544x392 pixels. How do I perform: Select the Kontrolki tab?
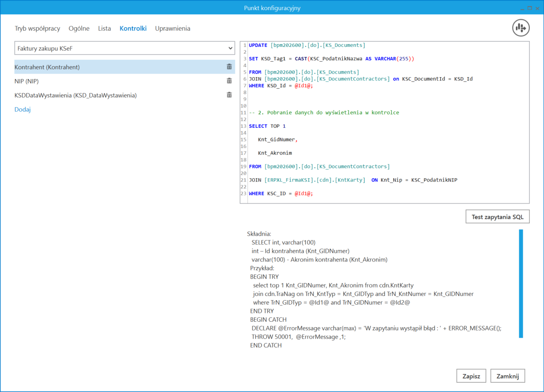click(133, 28)
